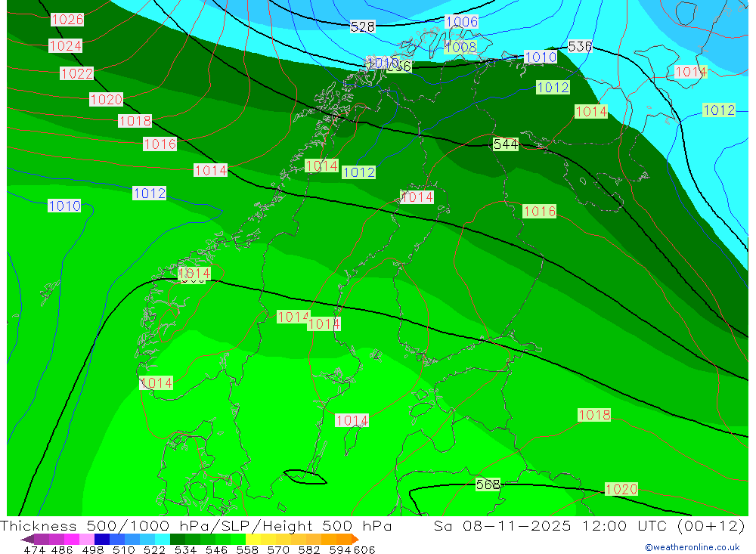
Task: Click the legend value 510
Action: click(123, 549)
